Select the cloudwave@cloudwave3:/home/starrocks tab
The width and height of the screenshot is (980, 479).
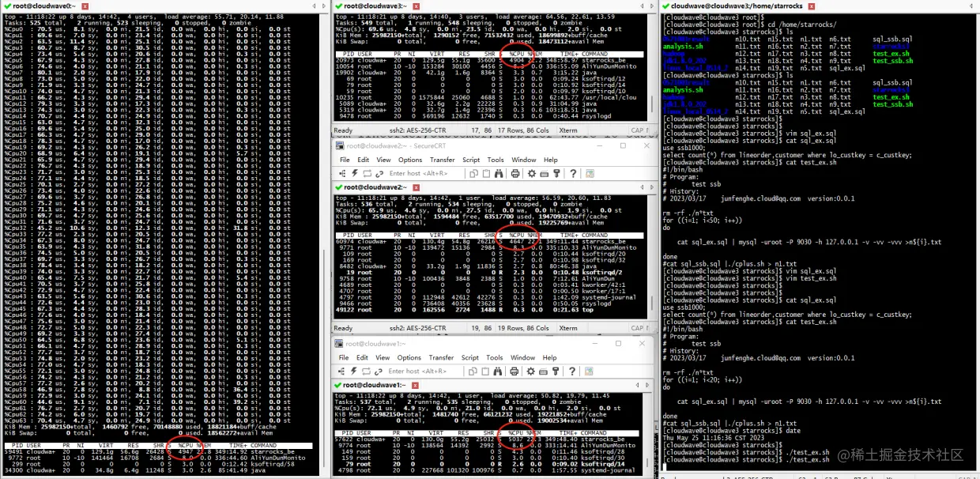[737, 6]
